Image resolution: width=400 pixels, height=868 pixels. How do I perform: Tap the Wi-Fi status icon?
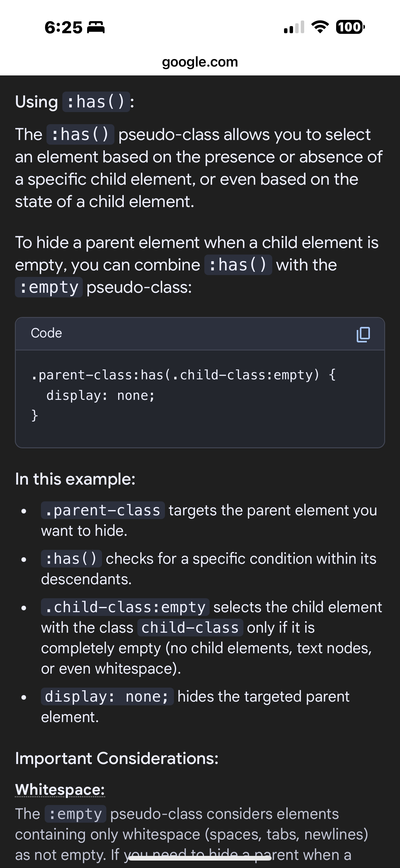320,27
